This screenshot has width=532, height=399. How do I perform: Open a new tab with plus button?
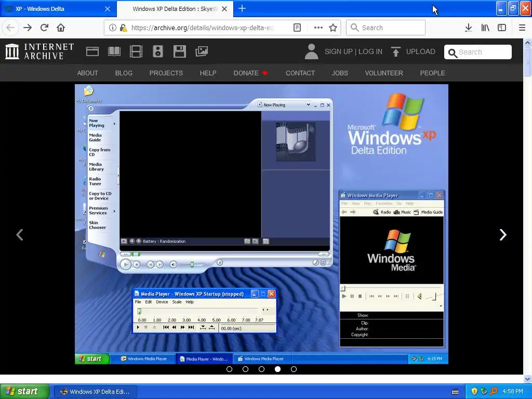click(242, 8)
